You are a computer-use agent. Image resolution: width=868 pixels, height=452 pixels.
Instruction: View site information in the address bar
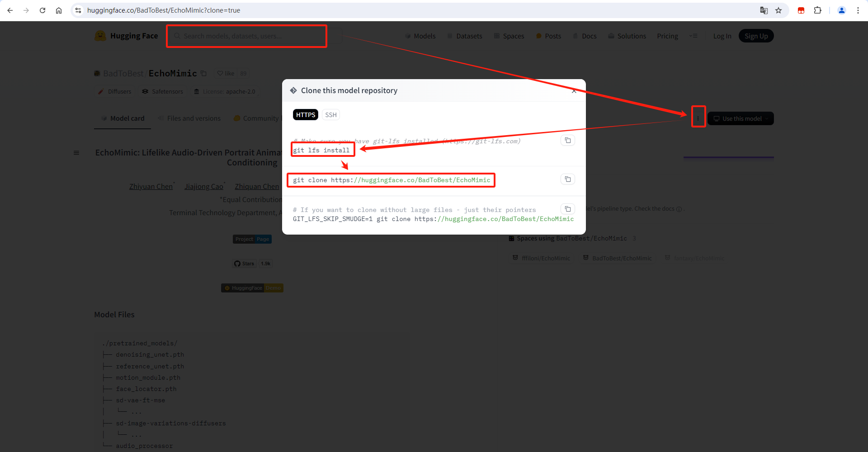pos(78,10)
